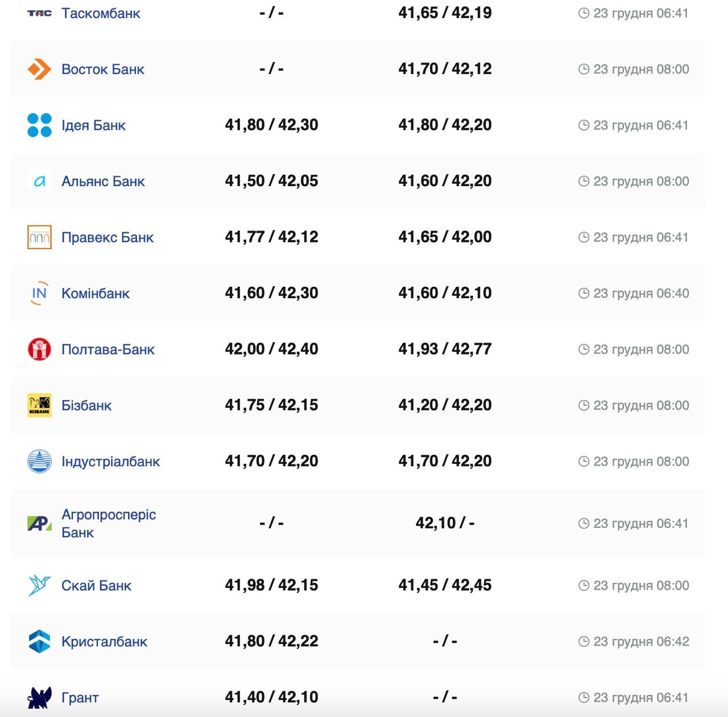Click the Кристалбанк blue crystal logo

coord(39,641)
